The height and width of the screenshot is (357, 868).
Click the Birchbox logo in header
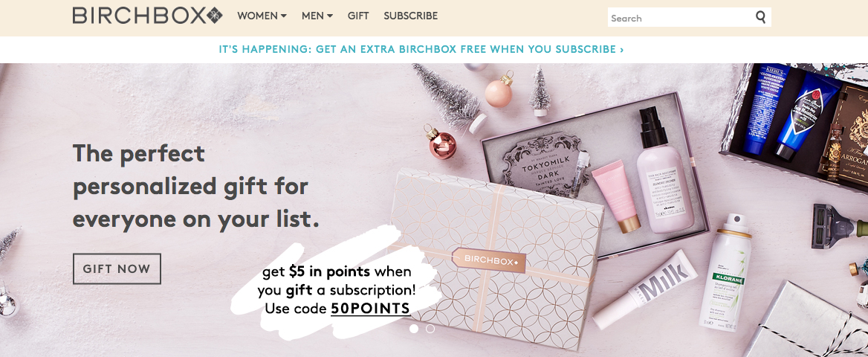[147, 16]
